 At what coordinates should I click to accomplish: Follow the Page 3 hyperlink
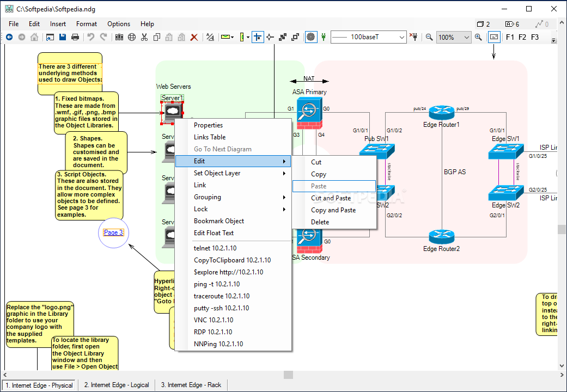pos(113,232)
